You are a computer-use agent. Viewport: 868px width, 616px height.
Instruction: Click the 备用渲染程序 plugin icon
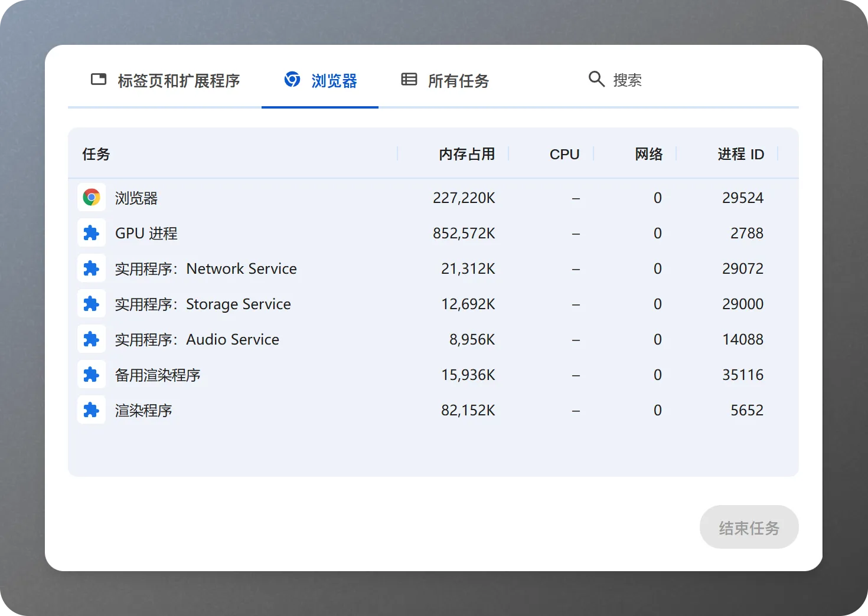pyautogui.click(x=92, y=374)
